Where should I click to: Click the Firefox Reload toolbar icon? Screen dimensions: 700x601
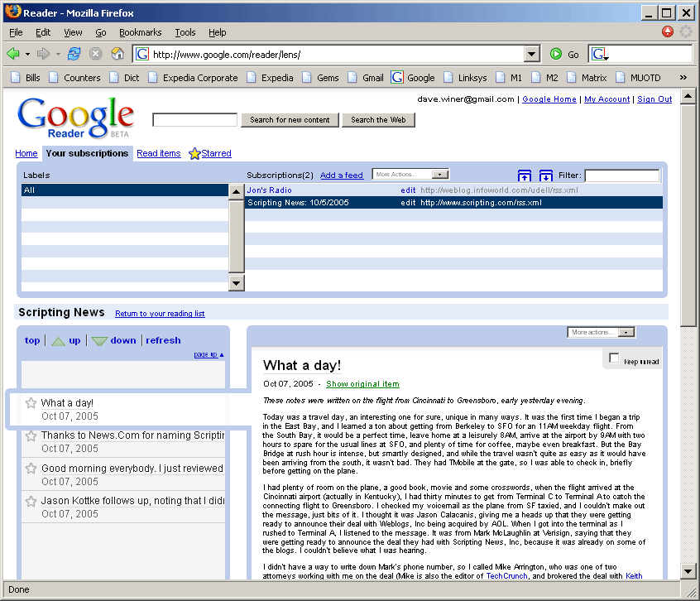(x=74, y=54)
